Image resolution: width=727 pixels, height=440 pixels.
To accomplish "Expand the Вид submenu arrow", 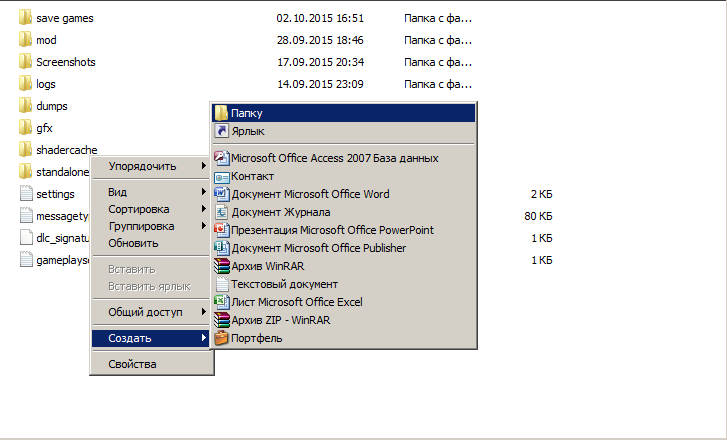I will pyautogui.click(x=204, y=191).
